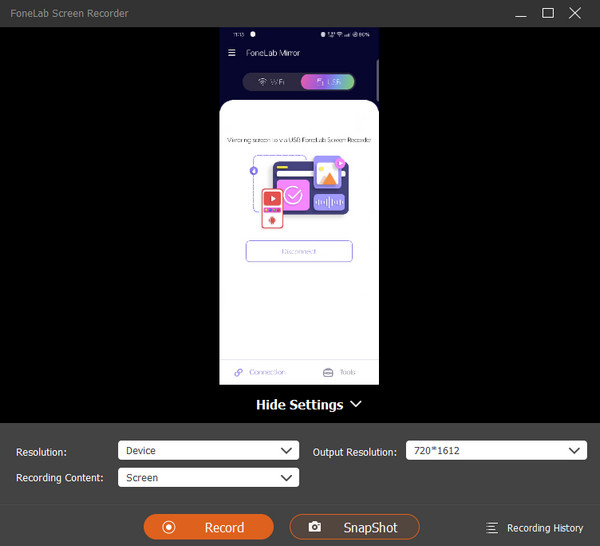600x546 pixels.
Task: Take a SnapShot of the screen
Action: [x=354, y=527]
